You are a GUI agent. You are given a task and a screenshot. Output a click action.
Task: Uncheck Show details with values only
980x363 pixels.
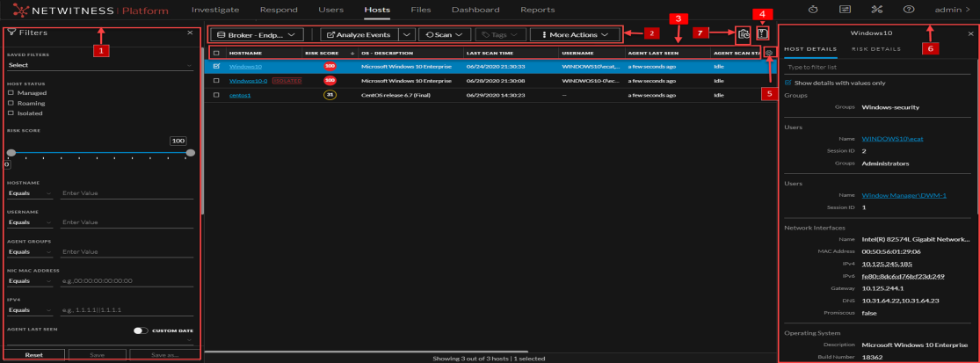788,83
